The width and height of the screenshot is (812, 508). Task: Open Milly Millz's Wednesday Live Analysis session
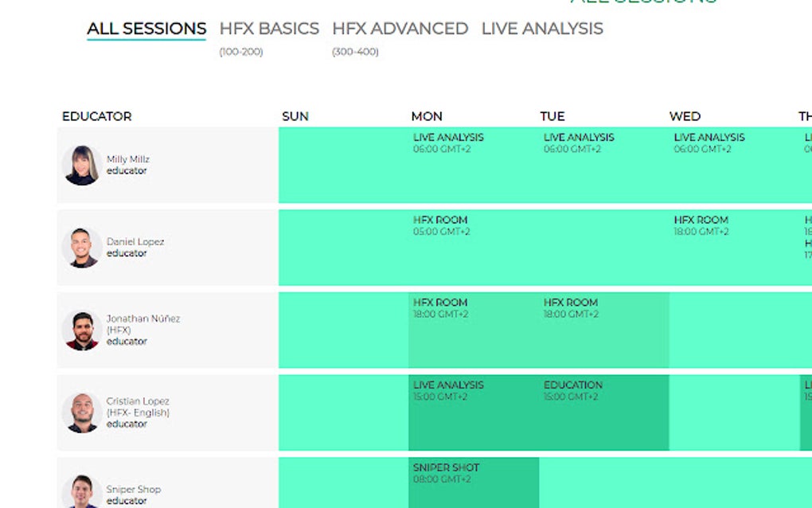tap(709, 143)
